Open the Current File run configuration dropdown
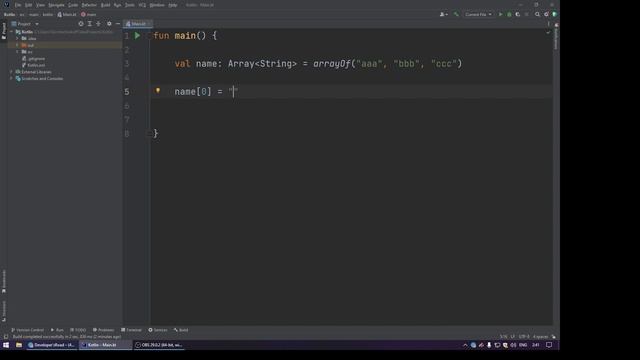 coord(478,14)
